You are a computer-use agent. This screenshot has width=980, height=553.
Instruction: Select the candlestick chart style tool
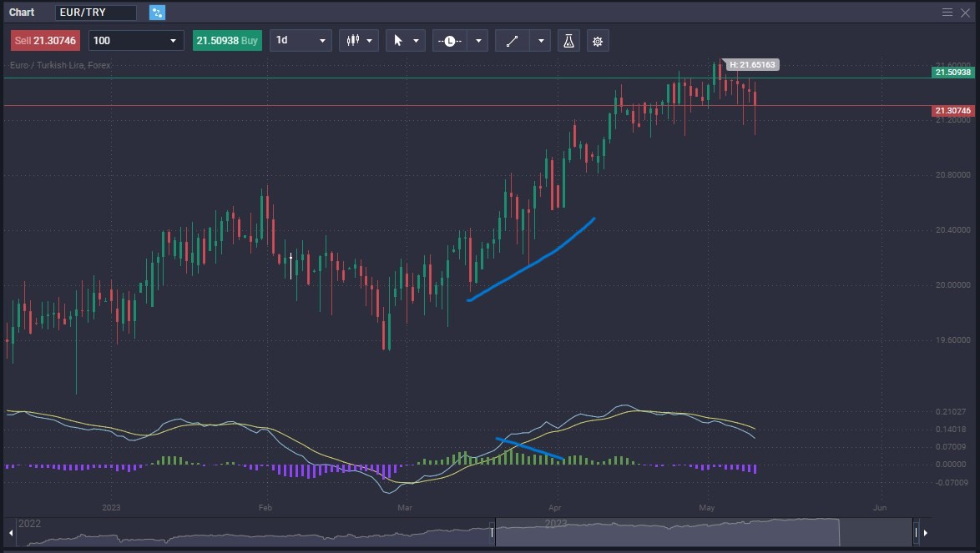(353, 40)
